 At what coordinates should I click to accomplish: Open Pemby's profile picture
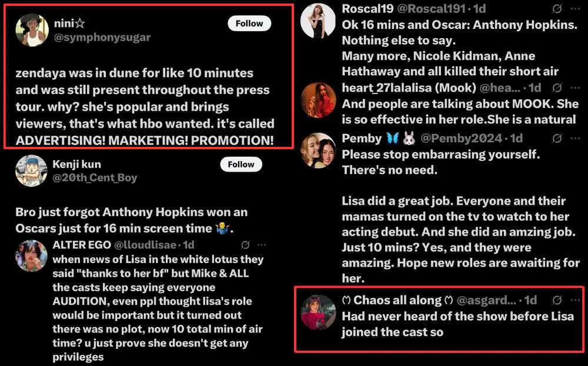tap(318, 150)
